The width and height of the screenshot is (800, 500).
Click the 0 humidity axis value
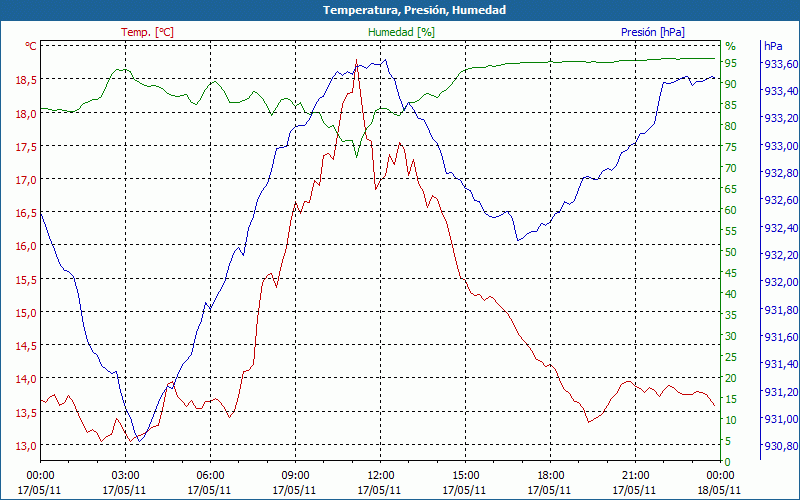coord(728,462)
